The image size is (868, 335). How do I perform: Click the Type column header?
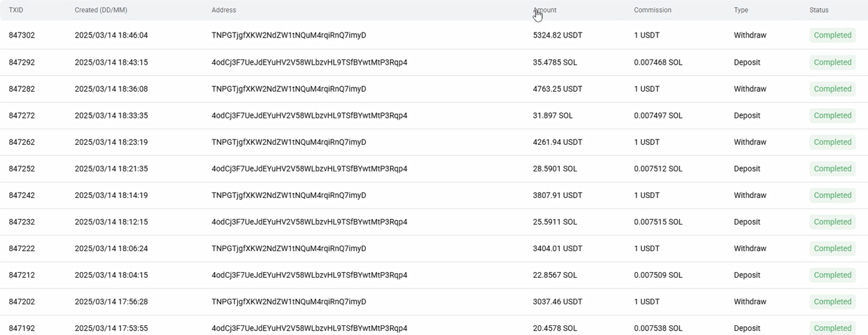point(741,10)
